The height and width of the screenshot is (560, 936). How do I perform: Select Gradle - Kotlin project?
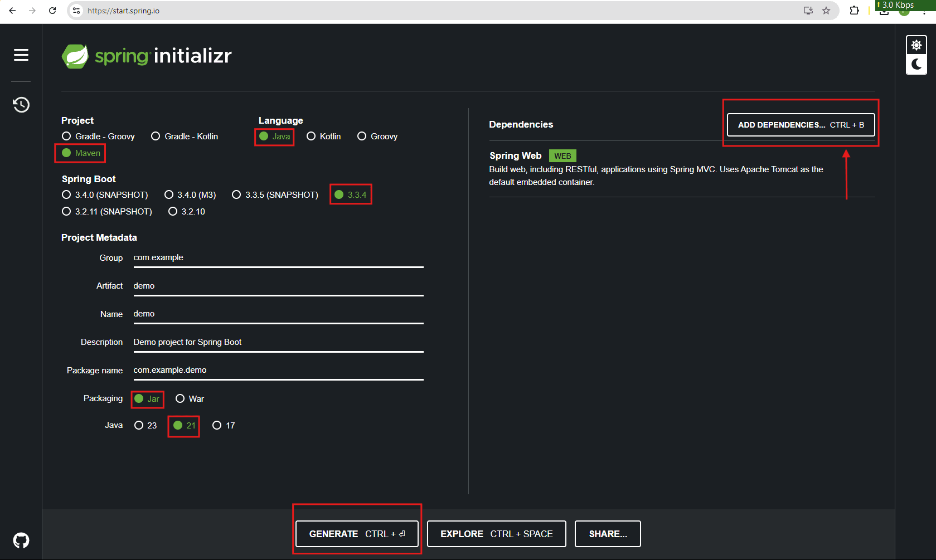tap(185, 137)
